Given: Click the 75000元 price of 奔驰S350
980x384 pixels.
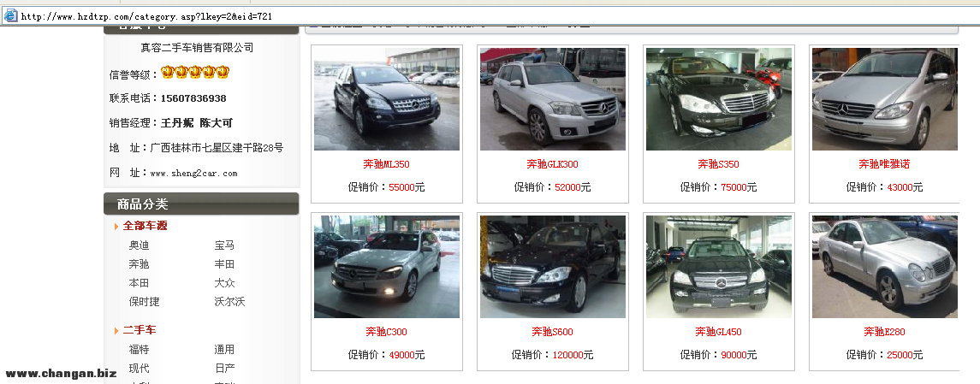Looking at the screenshot, I should click(739, 187).
